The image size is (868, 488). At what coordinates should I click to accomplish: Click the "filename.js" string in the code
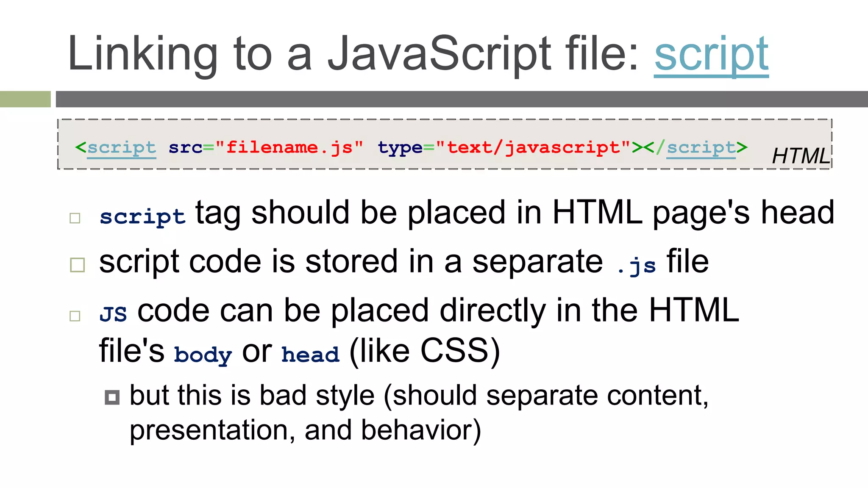tap(289, 148)
